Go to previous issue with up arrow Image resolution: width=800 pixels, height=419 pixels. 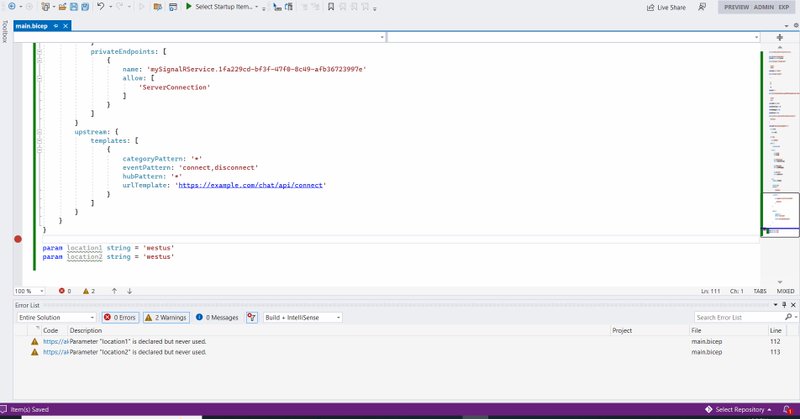pos(114,291)
